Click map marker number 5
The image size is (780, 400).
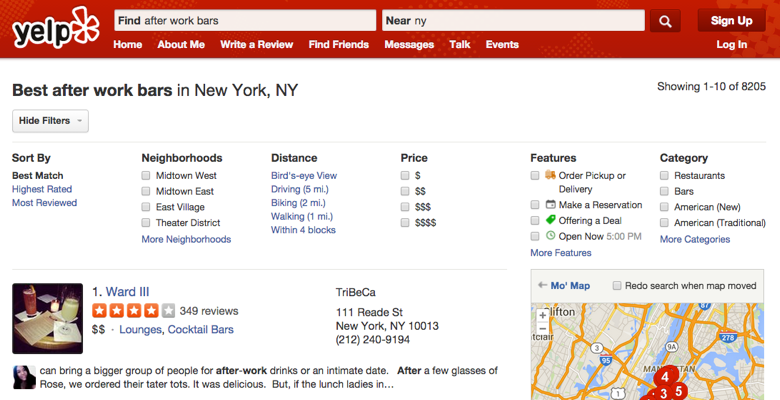click(678, 391)
